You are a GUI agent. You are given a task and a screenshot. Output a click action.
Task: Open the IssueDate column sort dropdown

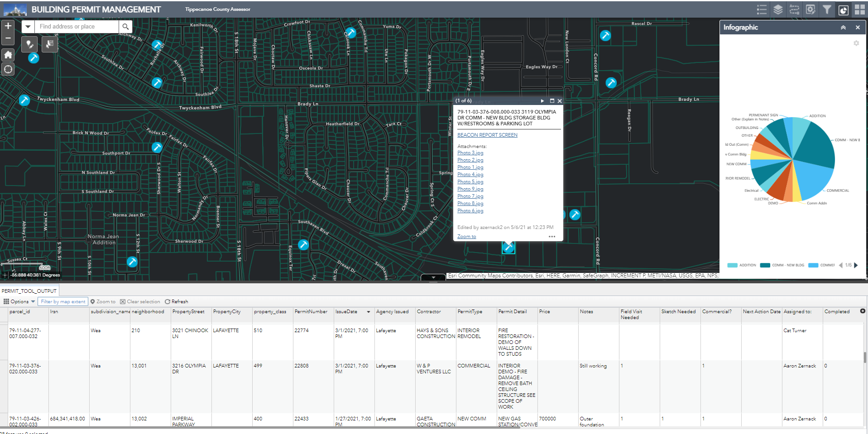tap(368, 312)
